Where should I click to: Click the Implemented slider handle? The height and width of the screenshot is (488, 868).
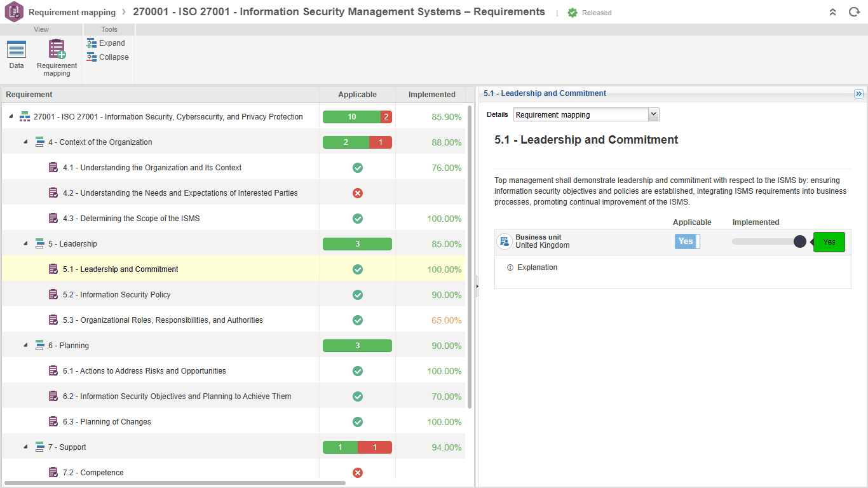coord(800,241)
